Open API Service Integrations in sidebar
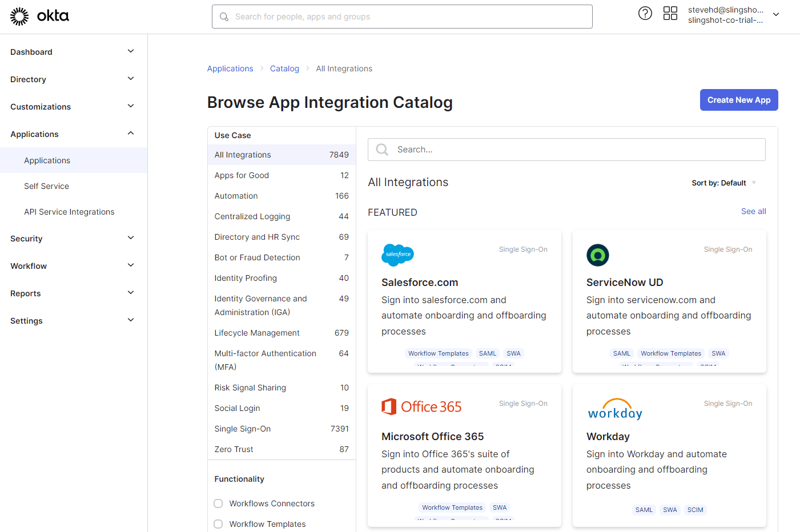 click(74, 212)
